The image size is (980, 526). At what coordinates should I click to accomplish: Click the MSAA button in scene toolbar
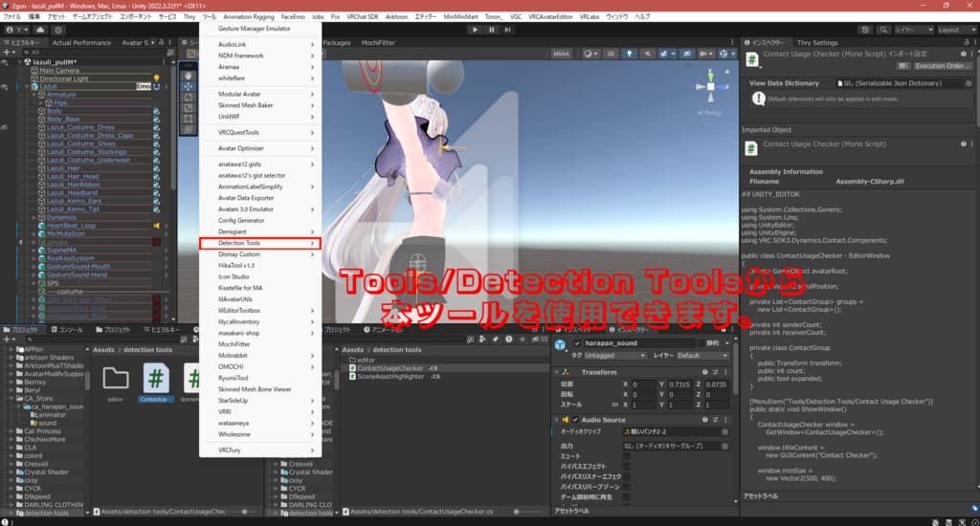click(x=561, y=54)
